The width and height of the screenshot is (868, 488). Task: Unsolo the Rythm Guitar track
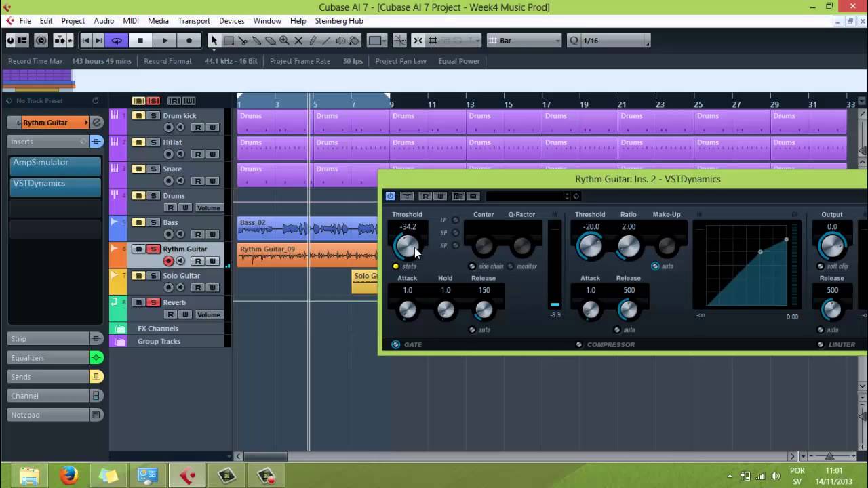point(154,249)
